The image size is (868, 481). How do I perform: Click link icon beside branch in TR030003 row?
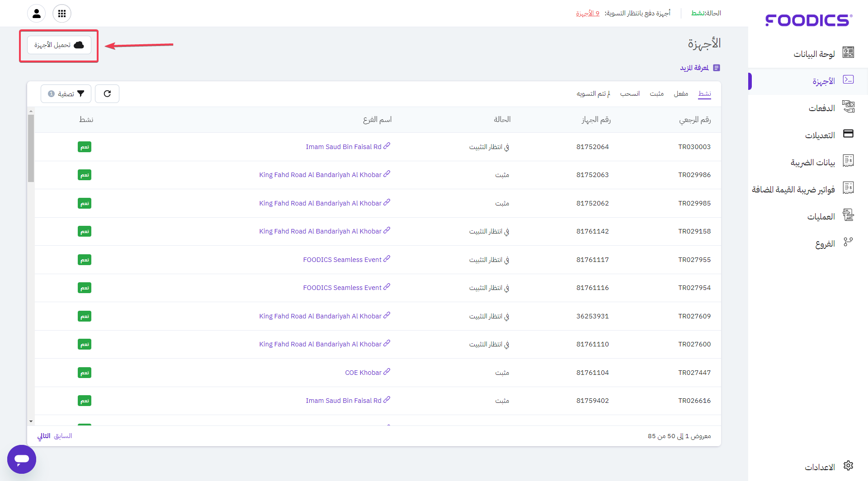387,146
